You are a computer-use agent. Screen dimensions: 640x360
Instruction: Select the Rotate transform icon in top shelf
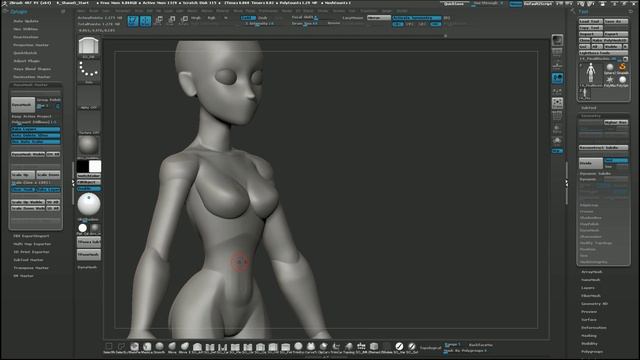[x=184, y=20]
